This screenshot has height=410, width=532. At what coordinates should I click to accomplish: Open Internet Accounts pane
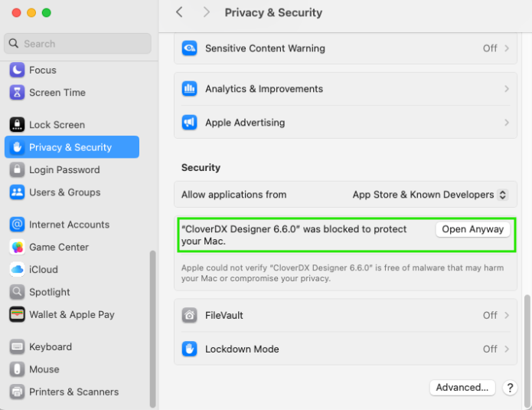click(72, 225)
